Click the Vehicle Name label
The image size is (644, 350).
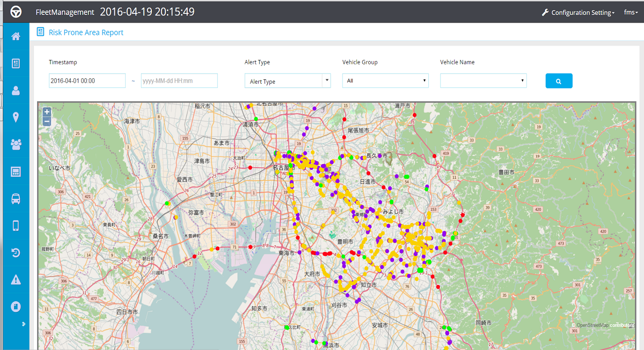(x=457, y=62)
